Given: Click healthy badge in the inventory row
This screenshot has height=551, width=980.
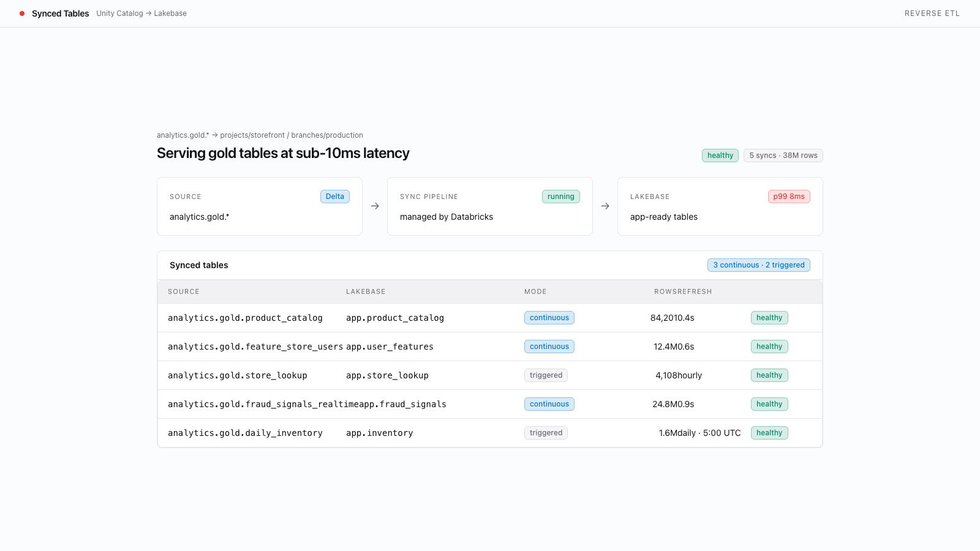Looking at the screenshot, I should (x=769, y=433).
